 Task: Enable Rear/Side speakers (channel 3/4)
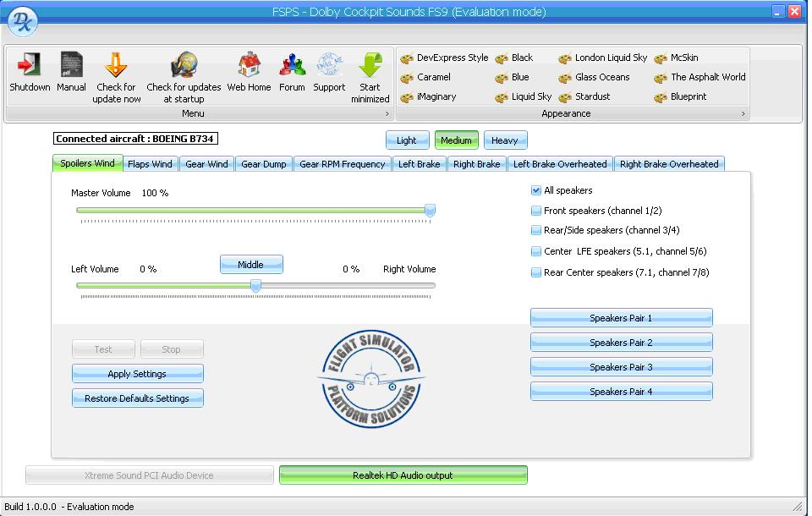(x=536, y=231)
